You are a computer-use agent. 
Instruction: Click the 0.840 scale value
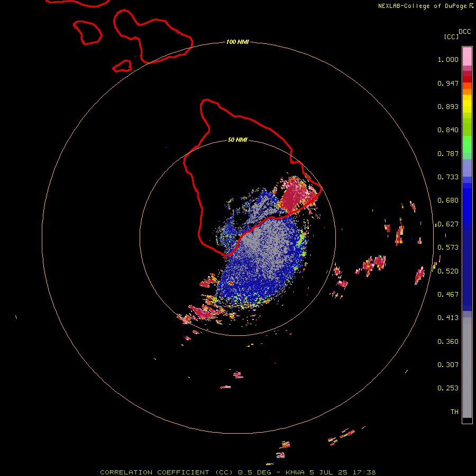point(448,130)
